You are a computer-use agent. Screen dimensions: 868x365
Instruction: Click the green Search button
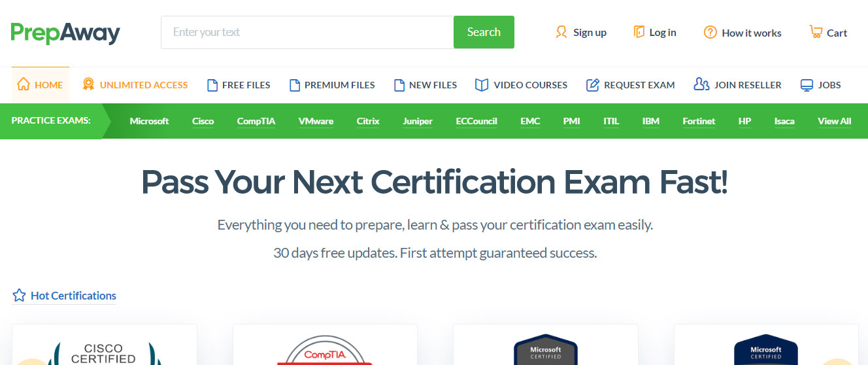(484, 32)
